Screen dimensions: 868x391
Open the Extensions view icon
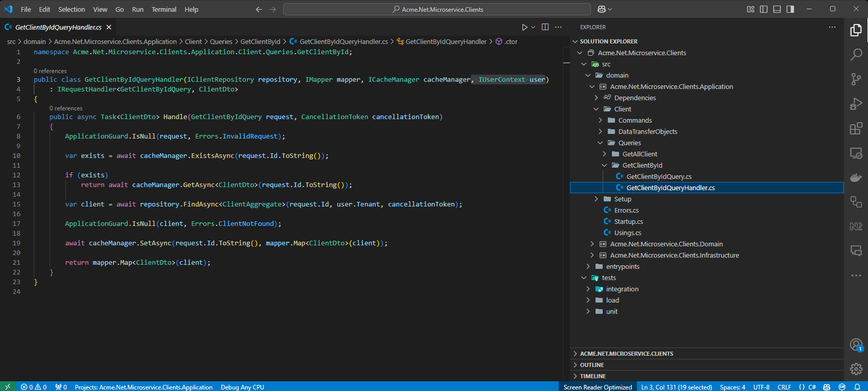coord(856,128)
